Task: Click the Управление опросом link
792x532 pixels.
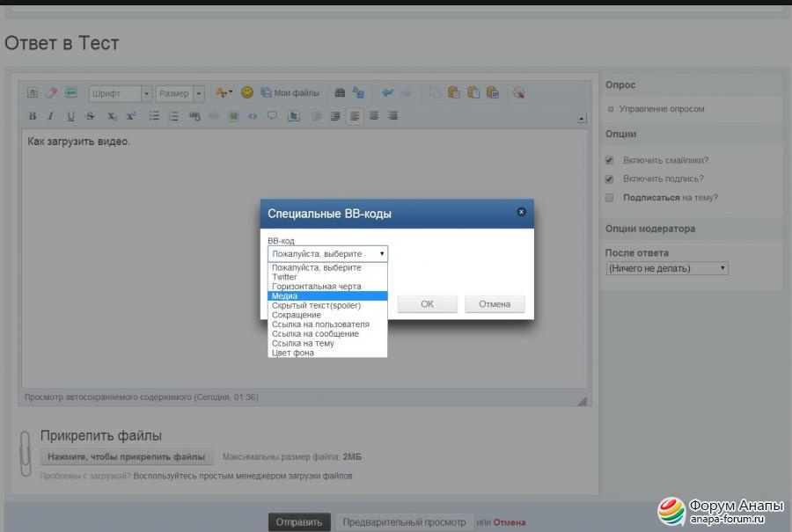Action: point(661,109)
